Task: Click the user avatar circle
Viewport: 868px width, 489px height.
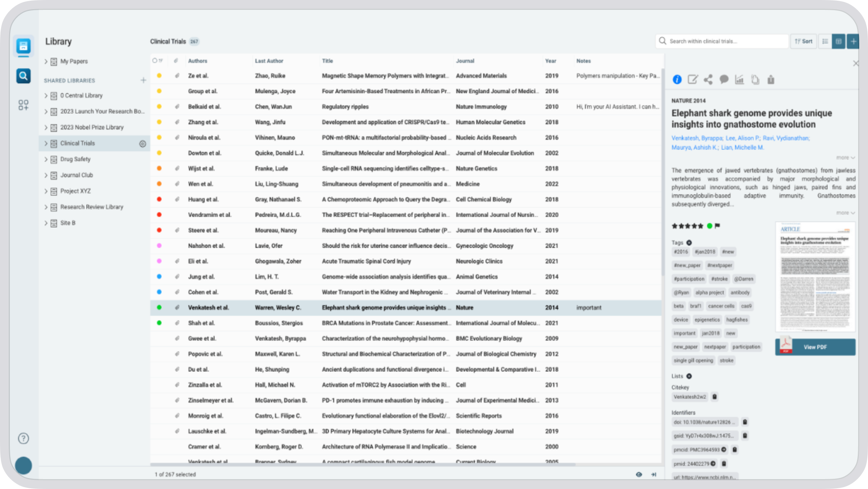Action: [x=23, y=466]
